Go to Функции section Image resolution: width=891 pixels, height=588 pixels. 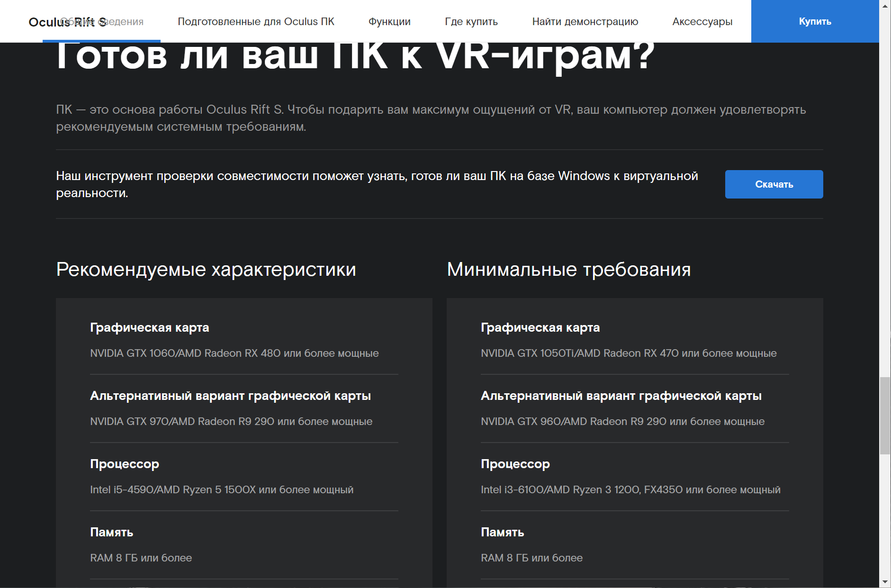pyautogui.click(x=389, y=22)
